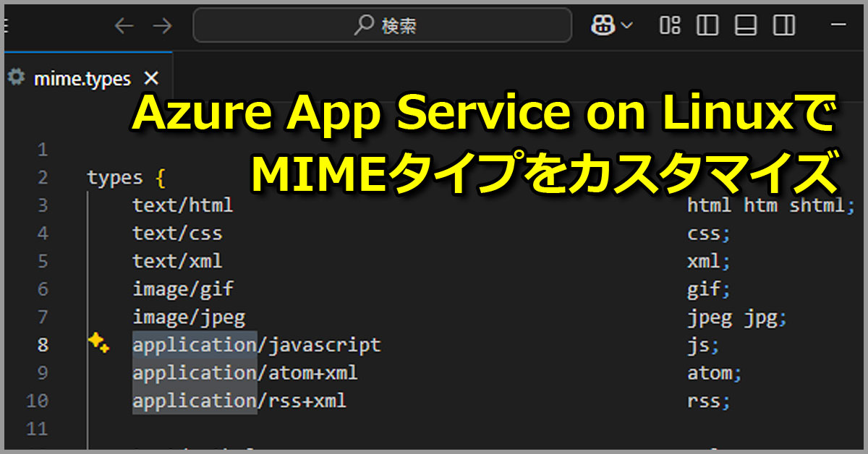Image resolution: width=868 pixels, height=454 pixels.
Task: Select the mime.types editor tab
Action: [82, 78]
